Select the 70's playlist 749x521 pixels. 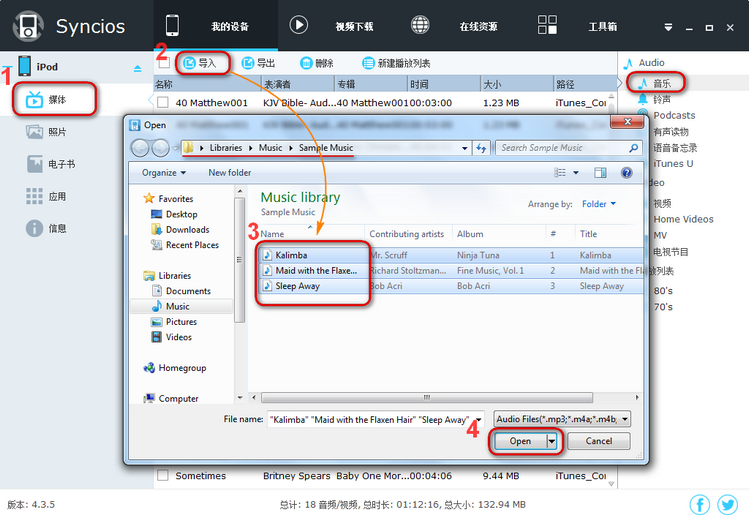point(663,307)
